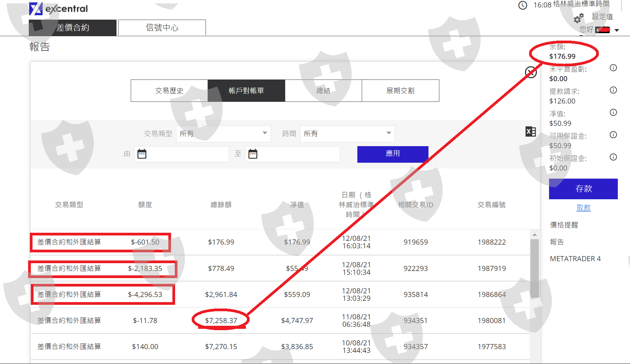Image resolution: width=630 pixels, height=364 pixels.
Task: Click the 應用 apply button
Action: click(393, 154)
